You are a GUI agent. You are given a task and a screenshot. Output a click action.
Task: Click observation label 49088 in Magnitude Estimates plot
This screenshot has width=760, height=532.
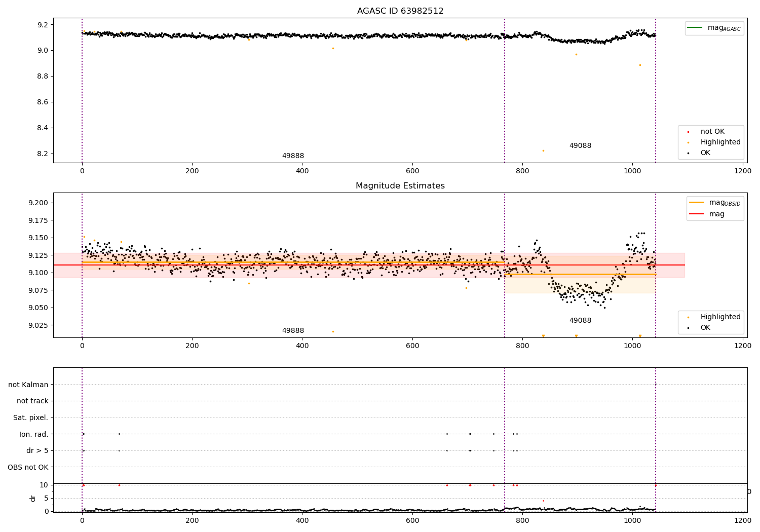click(580, 320)
